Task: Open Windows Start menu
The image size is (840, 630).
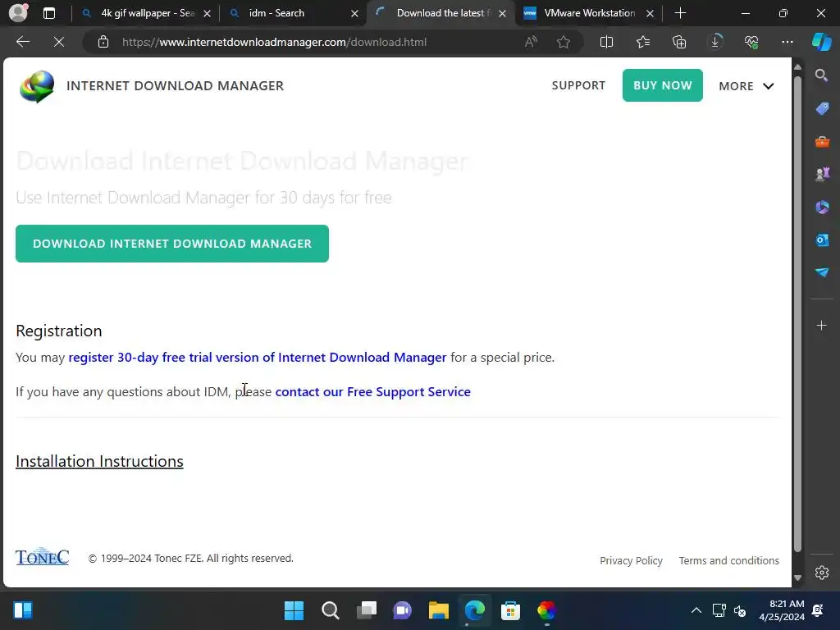Action: point(294,610)
